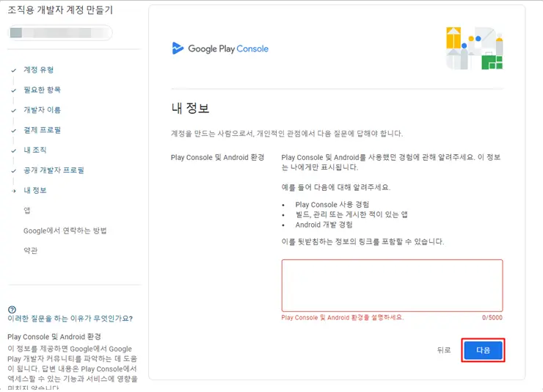This screenshot has height=392, width=543.
Task: Click the Play Console 사용 경험 bullet
Action: (332, 204)
